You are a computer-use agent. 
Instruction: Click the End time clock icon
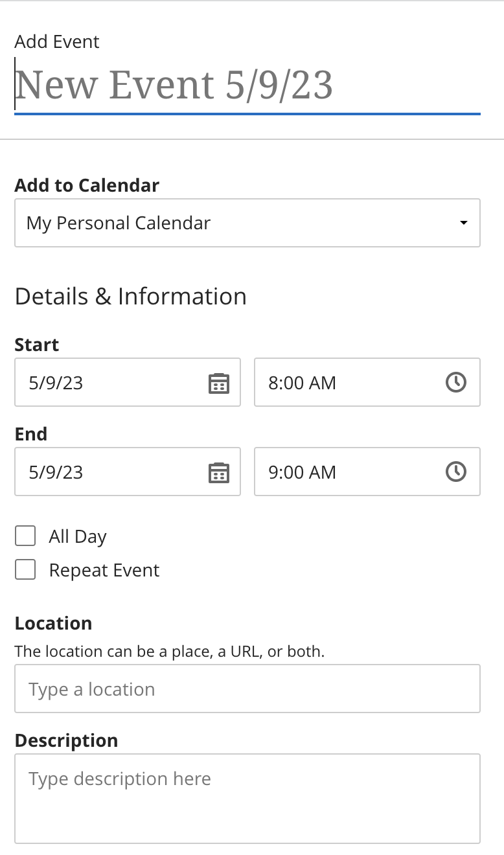tap(456, 472)
